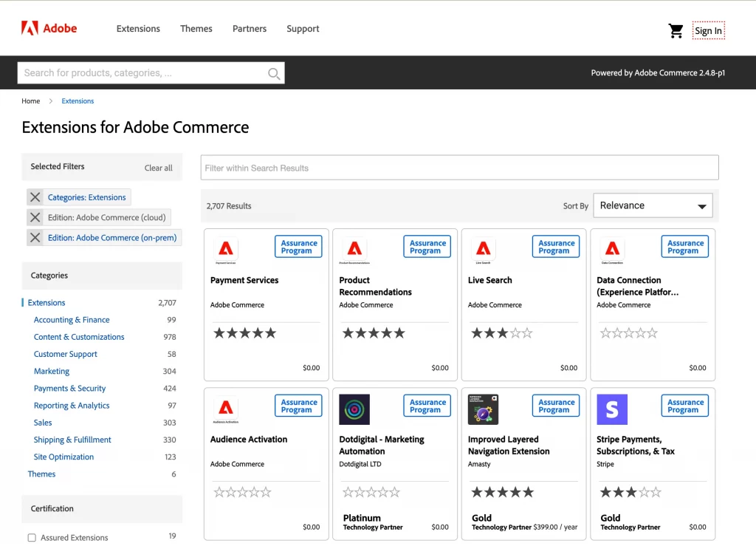Screen dimensions: 756x546
Task: Click Assurance Program badge on Stripe card
Action: (x=685, y=406)
